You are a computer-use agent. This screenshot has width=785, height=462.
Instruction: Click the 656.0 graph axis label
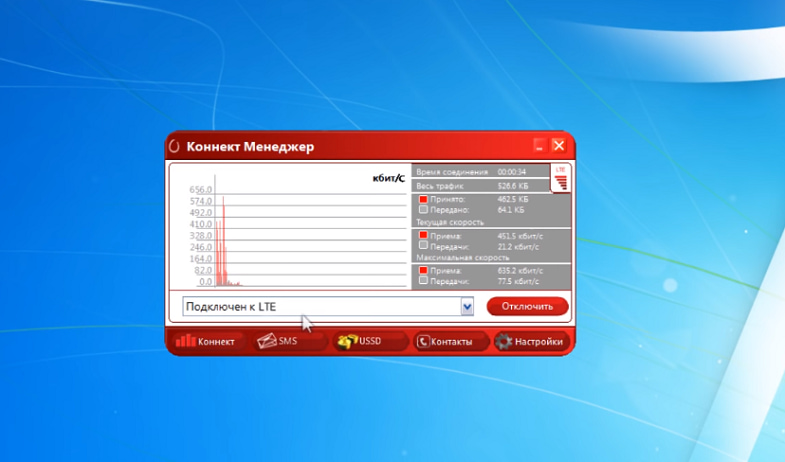pos(200,190)
